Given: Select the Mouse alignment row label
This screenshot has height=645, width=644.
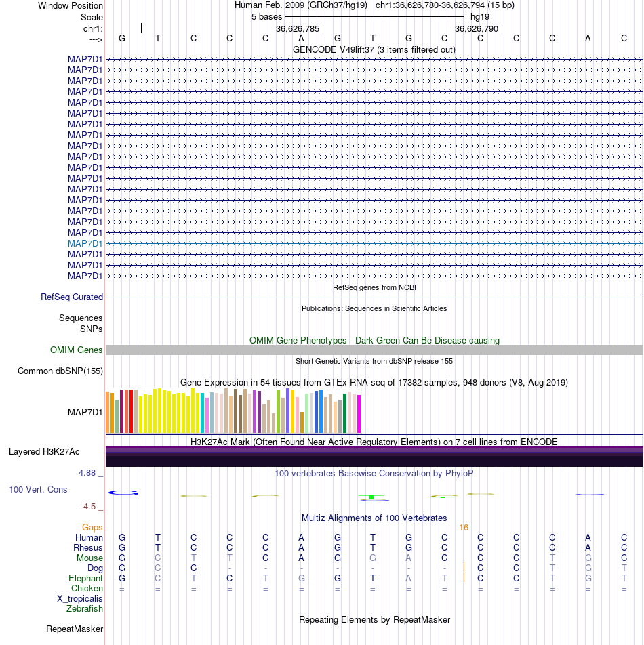Looking at the screenshot, I should (89, 558).
